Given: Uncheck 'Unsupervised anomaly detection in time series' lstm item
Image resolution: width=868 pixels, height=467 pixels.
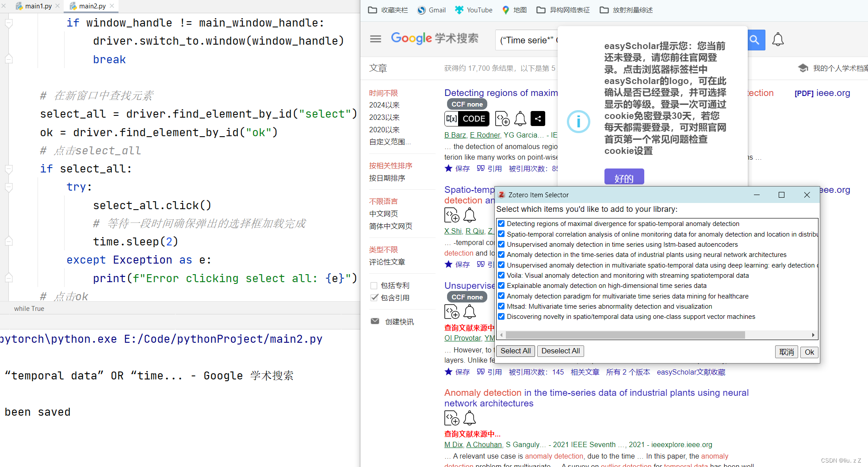Looking at the screenshot, I should pyautogui.click(x=501, y=244).
